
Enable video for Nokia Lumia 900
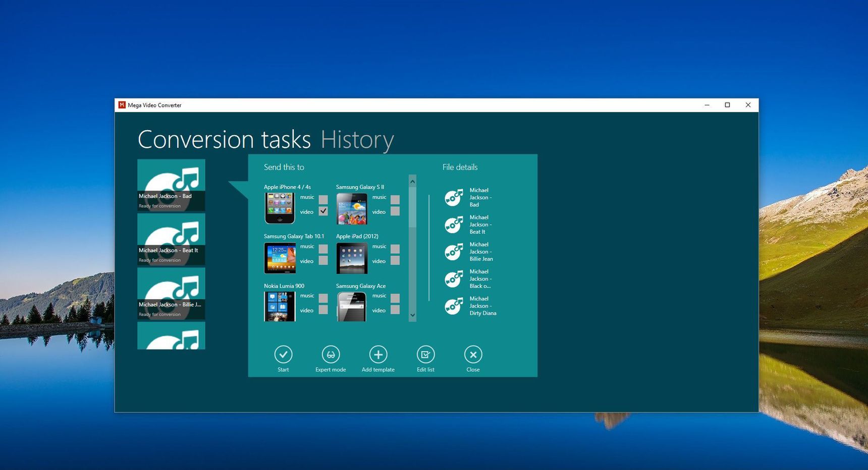point(323,310)
